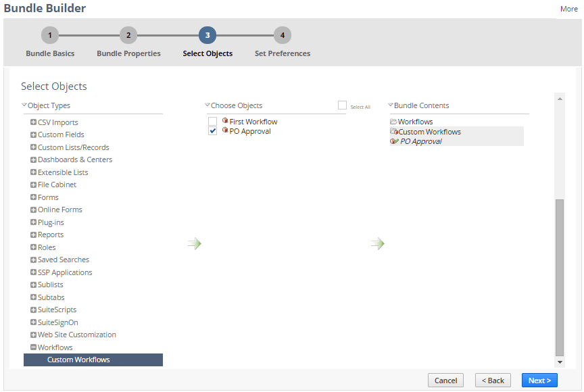Click the green arrow next to Bundle Contents
The width and height of the screenshot is (584, 392).
coord(378,243)
